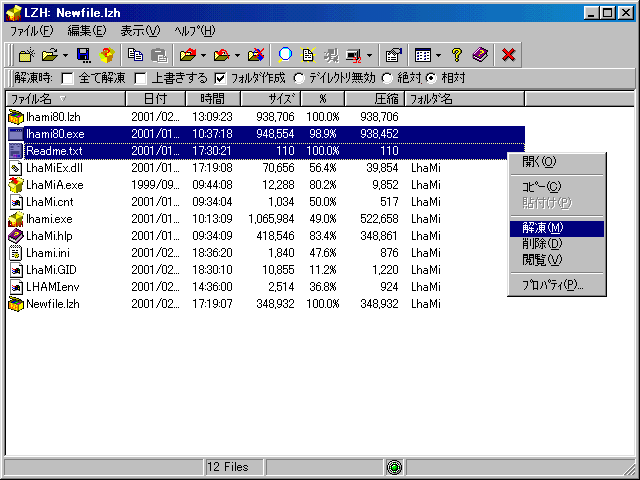The image size is (640, 480).
Task: Click the LhaMi.hlp purple book file icon
Action: 16,236
